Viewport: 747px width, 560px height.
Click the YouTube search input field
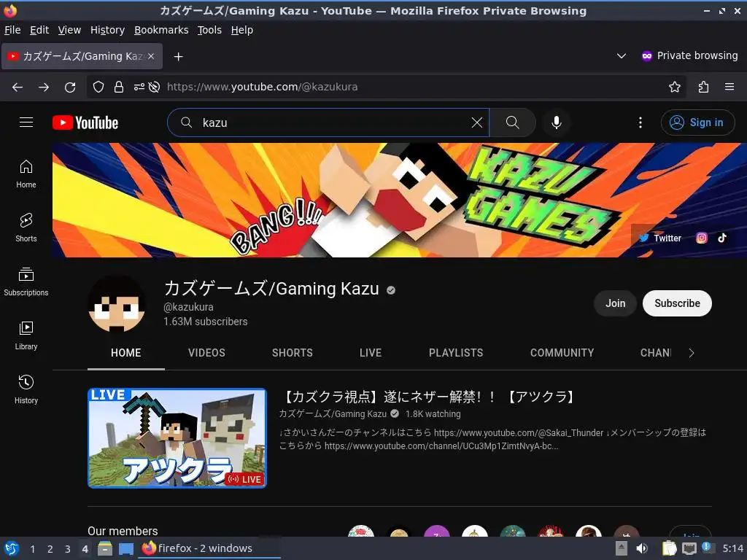click(329, 122)
